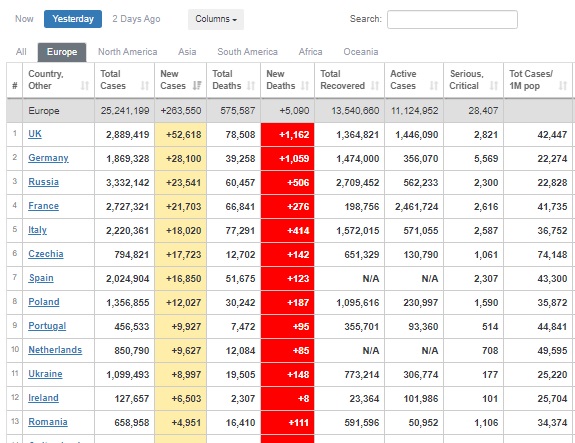The image size is (575, 443).
Task: Open the Portugal country link
Action: coord(47,326)
